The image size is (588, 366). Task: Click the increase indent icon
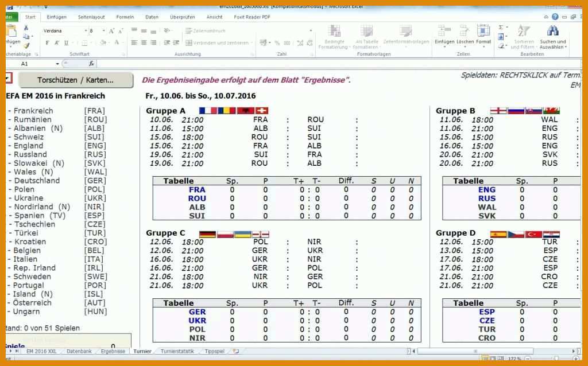[x=176, y=42]
